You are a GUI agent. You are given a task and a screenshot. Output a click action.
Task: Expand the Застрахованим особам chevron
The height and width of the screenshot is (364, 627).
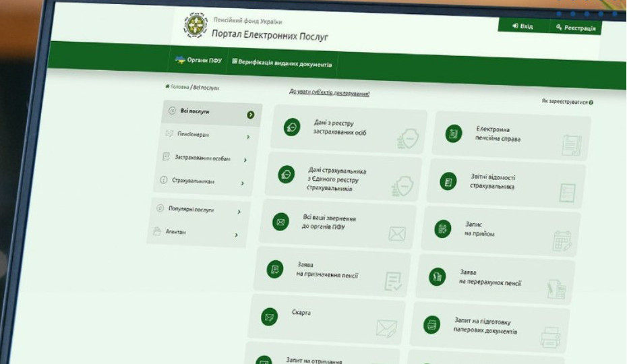coord(245,160)
